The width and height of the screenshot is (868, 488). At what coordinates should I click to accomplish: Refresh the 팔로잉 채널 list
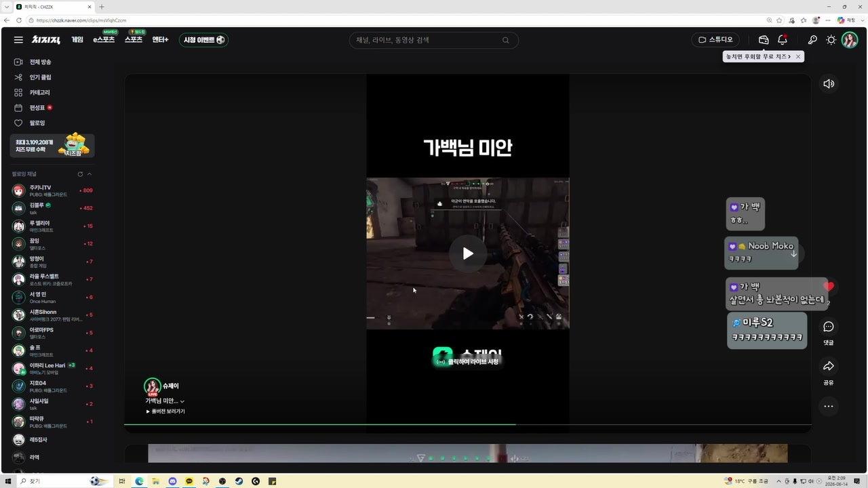click(80, 174)
